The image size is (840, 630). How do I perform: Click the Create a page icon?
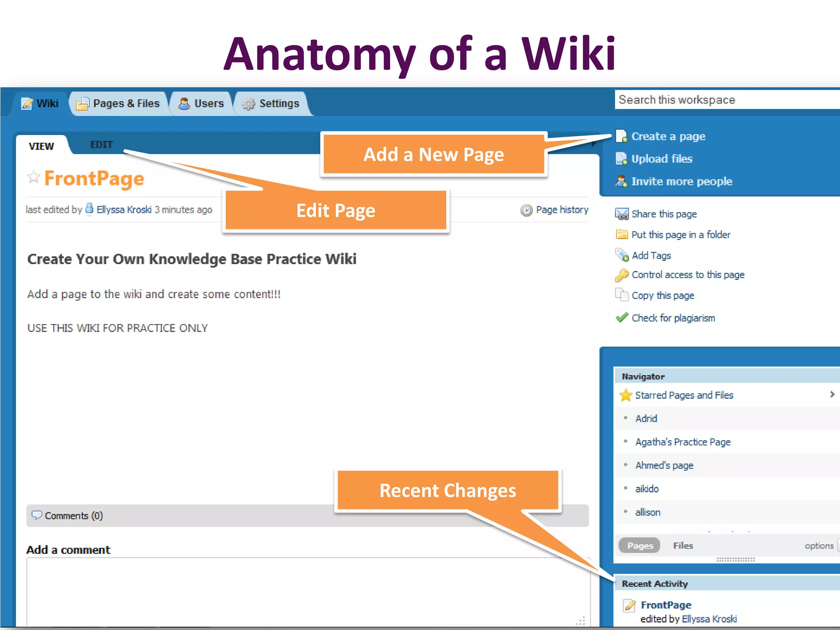621,136
